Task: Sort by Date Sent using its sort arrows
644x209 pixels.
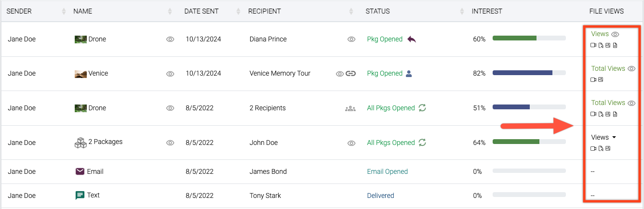Action: tap(238, 11)
